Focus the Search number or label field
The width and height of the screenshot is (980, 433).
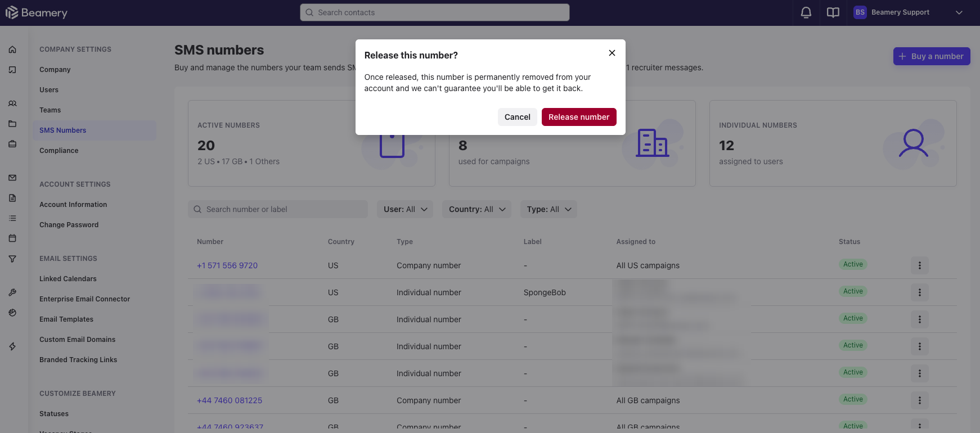tap(278, 209)
